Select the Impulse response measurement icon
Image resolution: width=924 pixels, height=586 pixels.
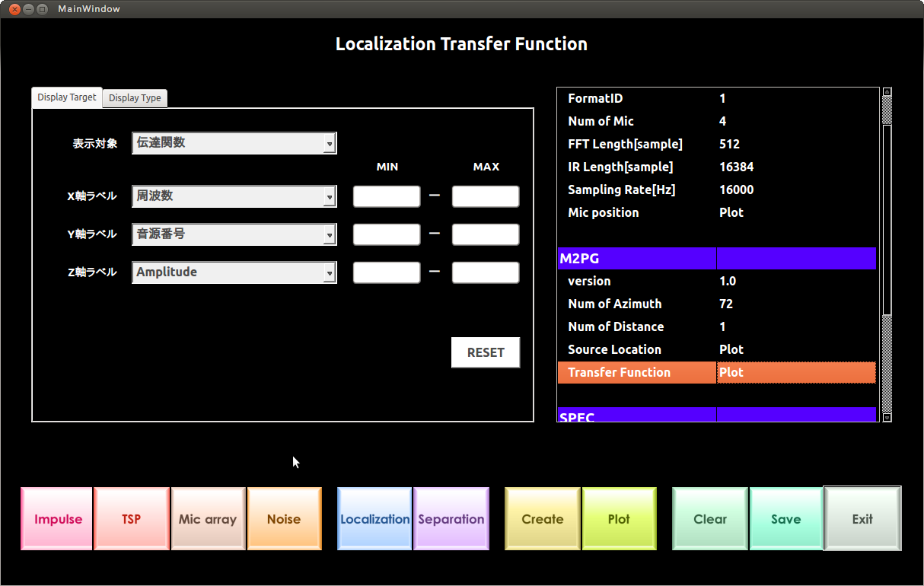pos(56,518)
